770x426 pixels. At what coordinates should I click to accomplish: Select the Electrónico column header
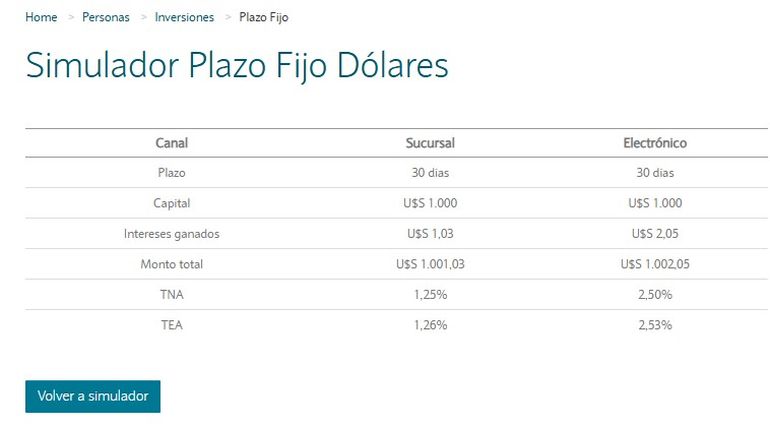point(655,143)
